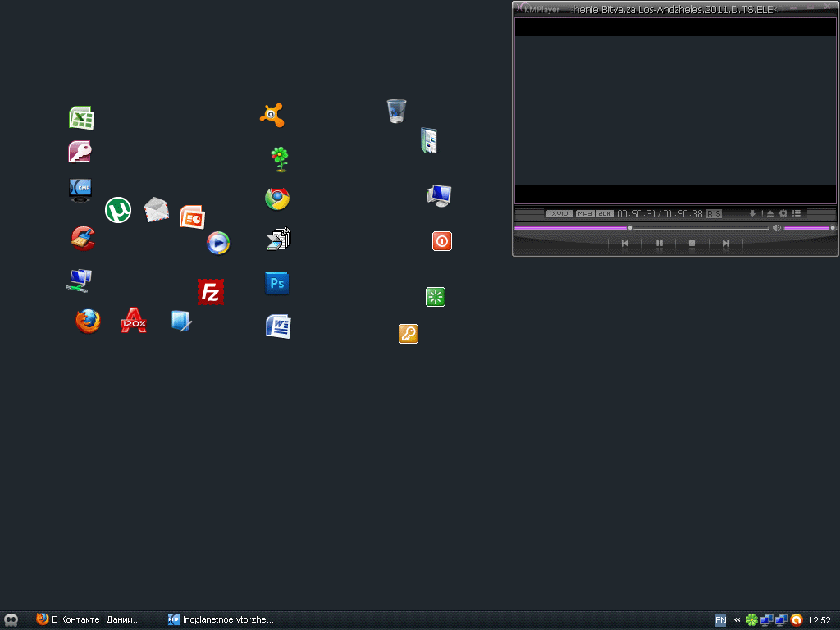This screenshot has width=840, height=630.
Task: Pause playback in KMPlayer
Action: click(660, 244)
